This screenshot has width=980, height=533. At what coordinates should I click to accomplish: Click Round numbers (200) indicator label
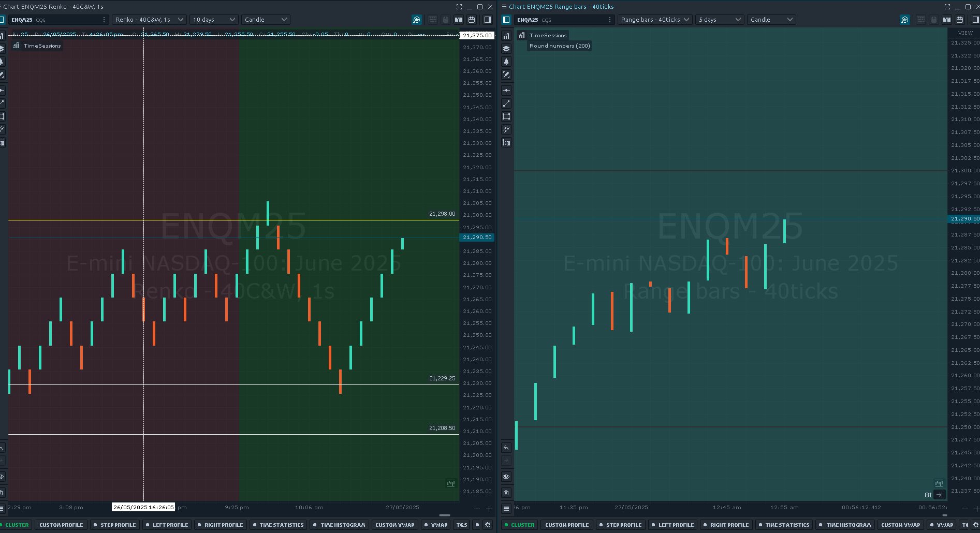tap(560, 46)
